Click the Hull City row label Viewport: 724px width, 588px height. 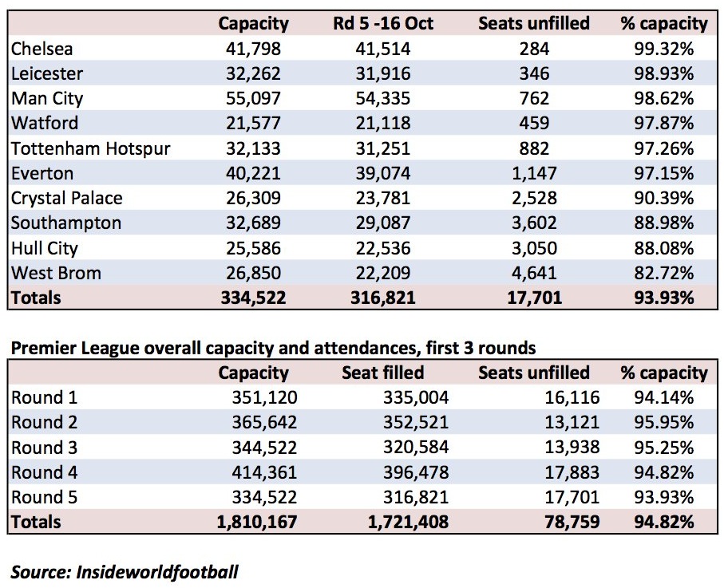click(x=45, y=249)
